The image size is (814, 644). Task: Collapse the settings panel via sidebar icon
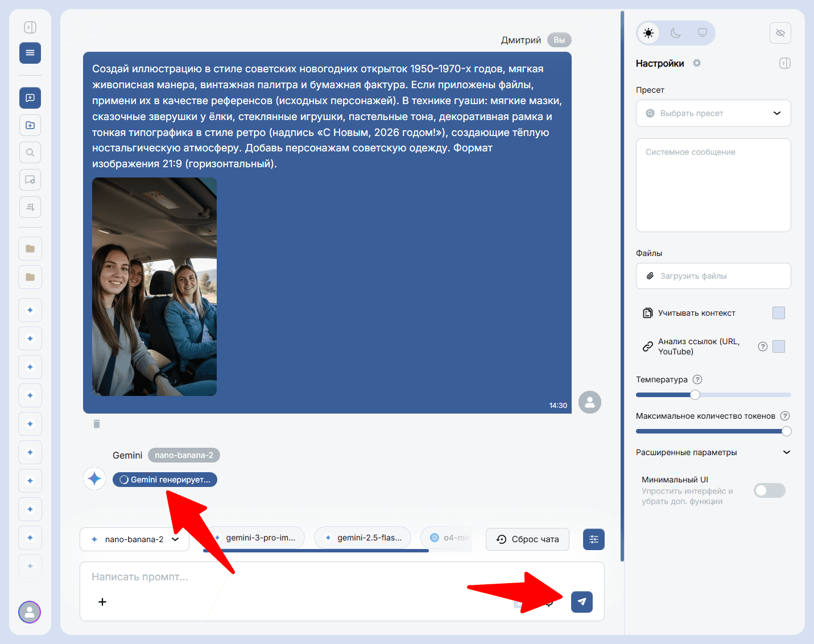785,63
